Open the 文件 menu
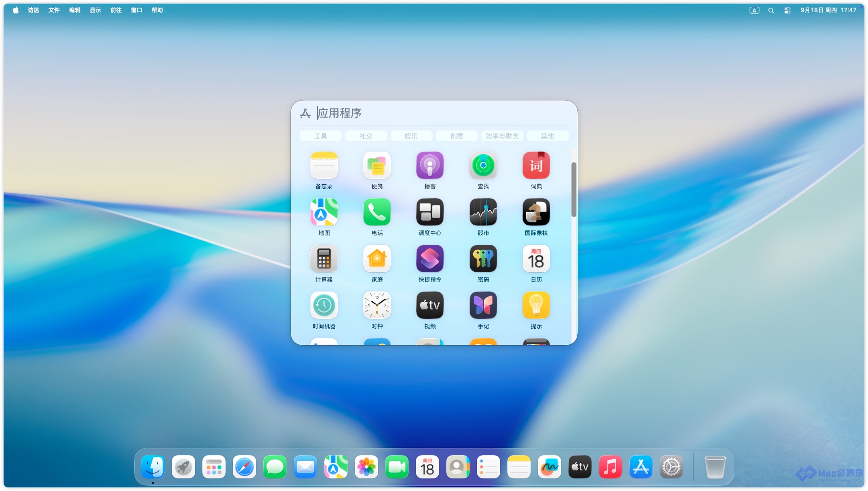This screenshot has width=868, height=491. pos(54,10)
